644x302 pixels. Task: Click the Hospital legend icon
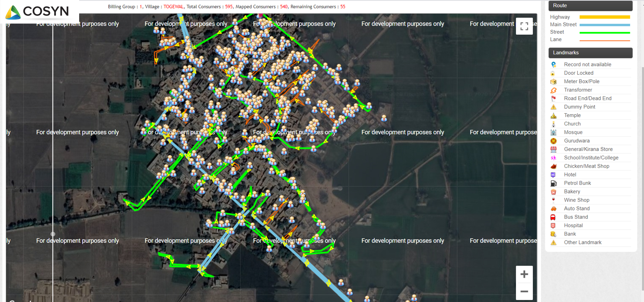click(x=553, y=225)
